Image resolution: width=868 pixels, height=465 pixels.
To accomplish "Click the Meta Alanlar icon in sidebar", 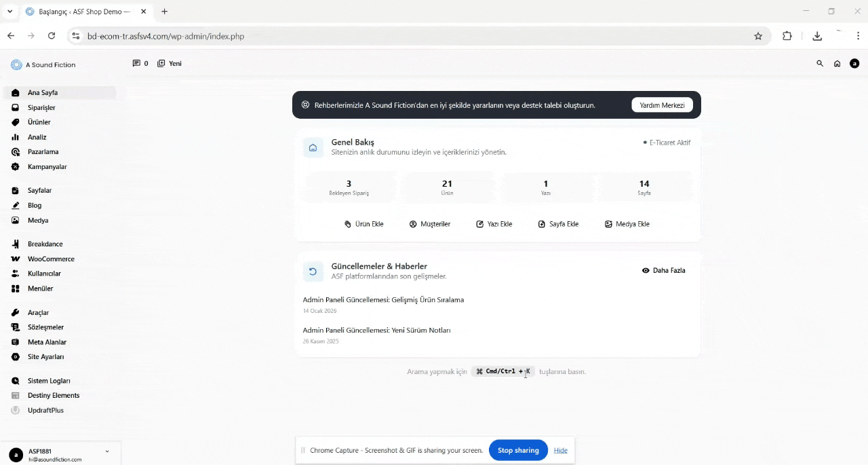I will [15, 342].
